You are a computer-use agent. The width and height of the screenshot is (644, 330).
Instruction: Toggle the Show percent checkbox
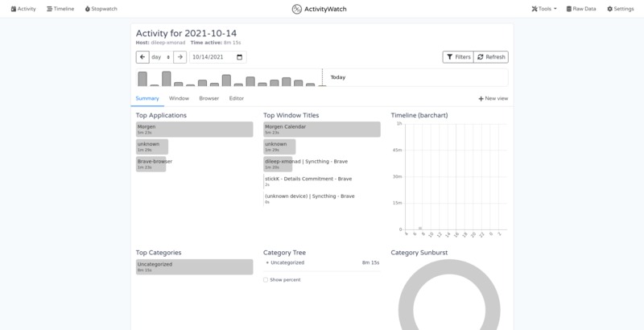266,280
